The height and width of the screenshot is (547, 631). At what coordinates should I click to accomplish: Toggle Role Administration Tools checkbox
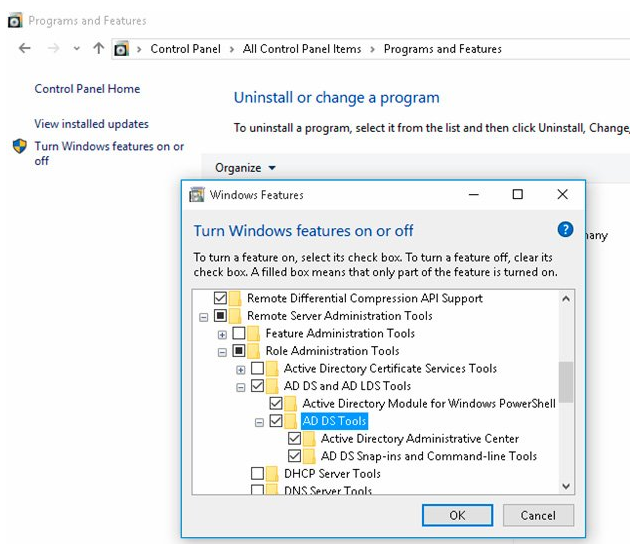(239, 351)
